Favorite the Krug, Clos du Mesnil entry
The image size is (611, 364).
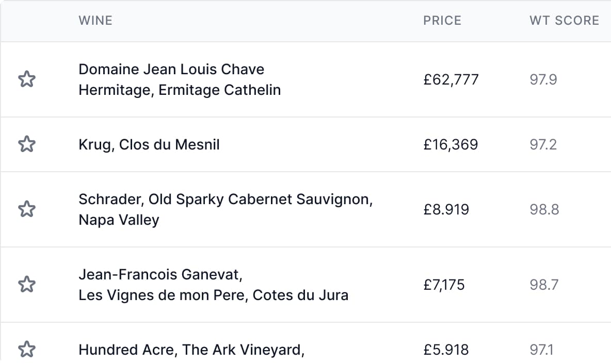pyautogui.click(x=26, y=144)
